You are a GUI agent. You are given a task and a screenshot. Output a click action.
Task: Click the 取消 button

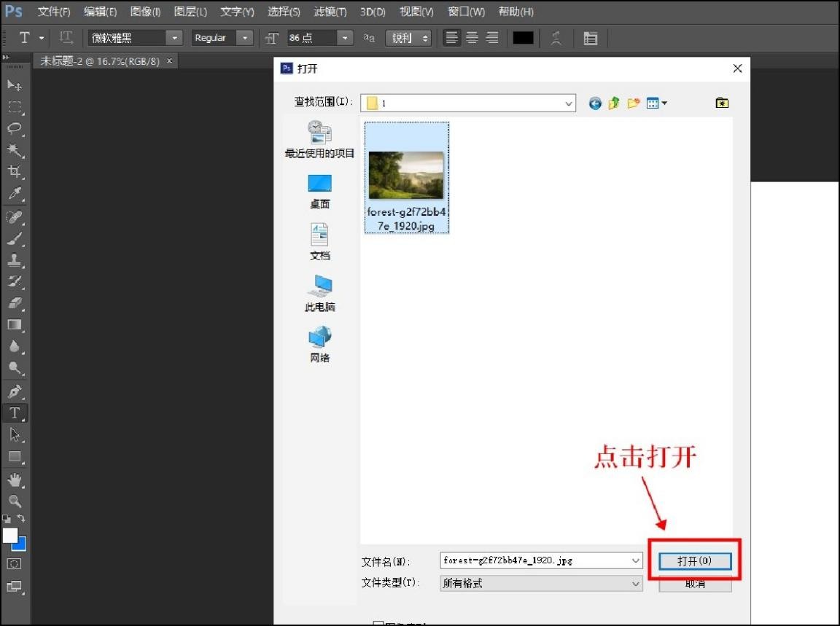point(695,583)
